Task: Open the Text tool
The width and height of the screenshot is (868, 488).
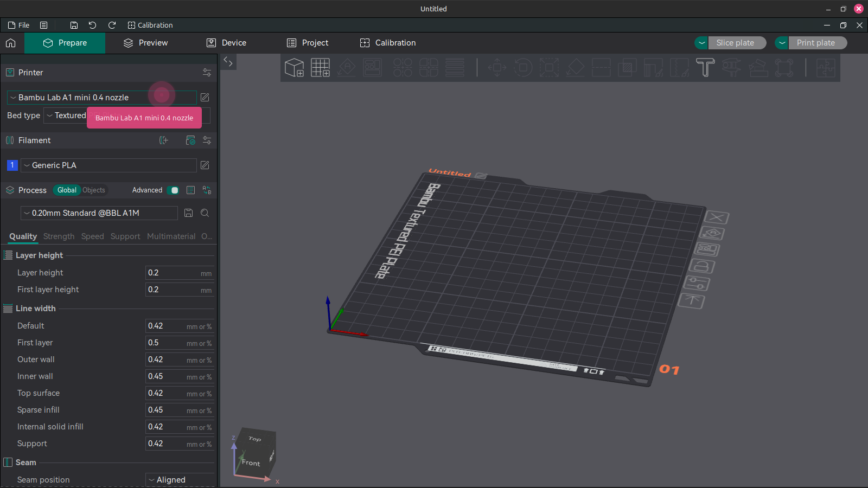Action: tap(705, 67)
